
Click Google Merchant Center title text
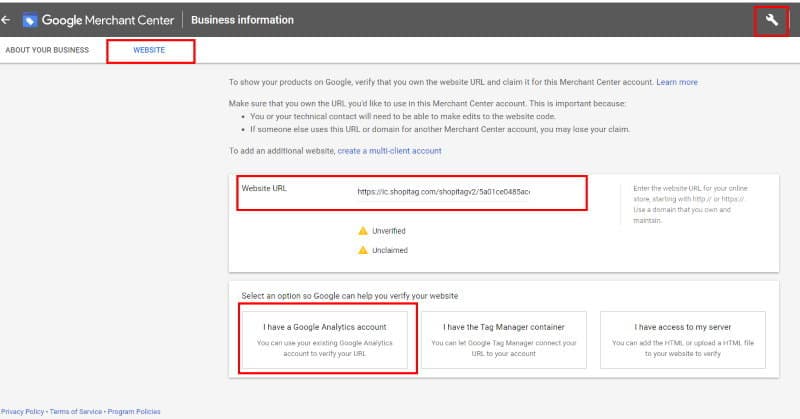coord(108,20)
